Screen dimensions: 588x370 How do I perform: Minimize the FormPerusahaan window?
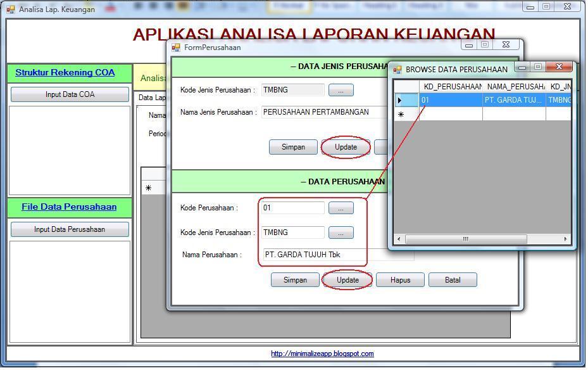coord(469,44)
